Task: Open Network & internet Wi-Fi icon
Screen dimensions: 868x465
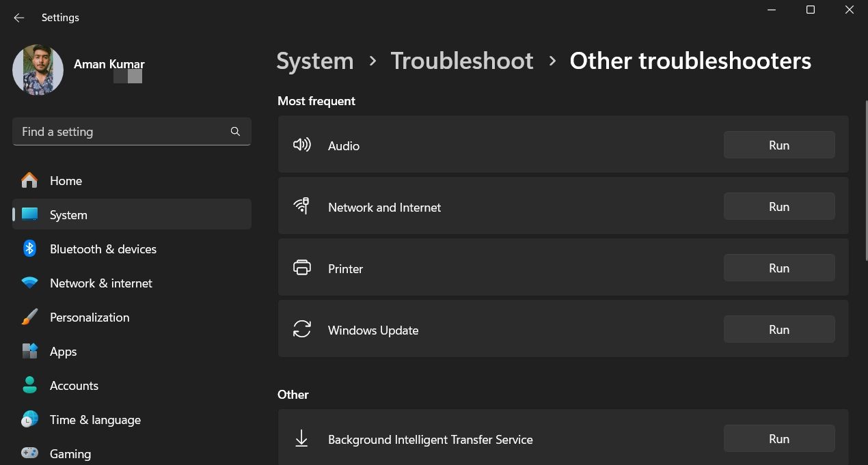Action: pos(29,283)
